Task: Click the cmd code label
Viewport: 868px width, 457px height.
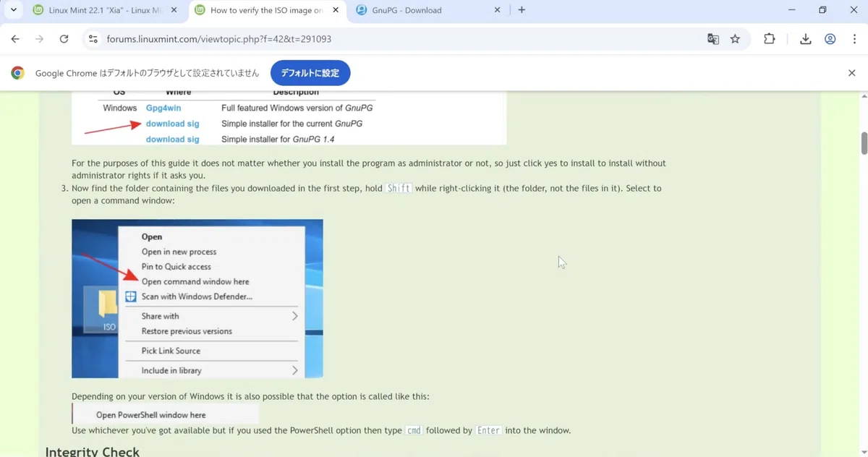Action: pyautogui.click(x=413, y=430)
